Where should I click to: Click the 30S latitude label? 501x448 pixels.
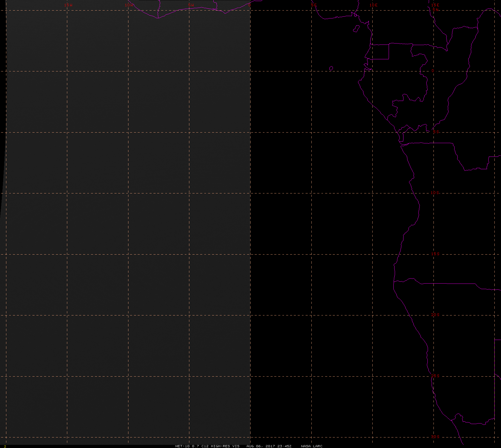coord(435,437)
